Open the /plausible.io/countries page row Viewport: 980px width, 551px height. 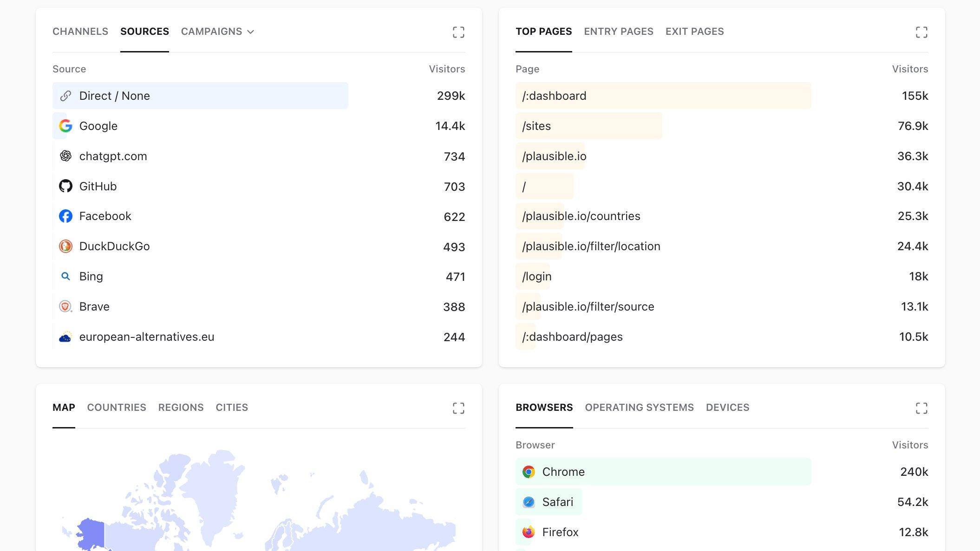[x=581, y=216]
